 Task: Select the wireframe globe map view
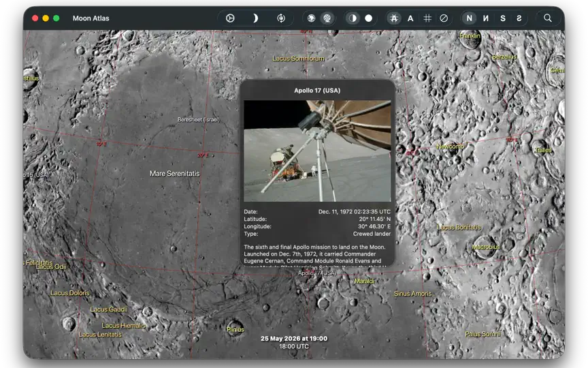[327, 18]
